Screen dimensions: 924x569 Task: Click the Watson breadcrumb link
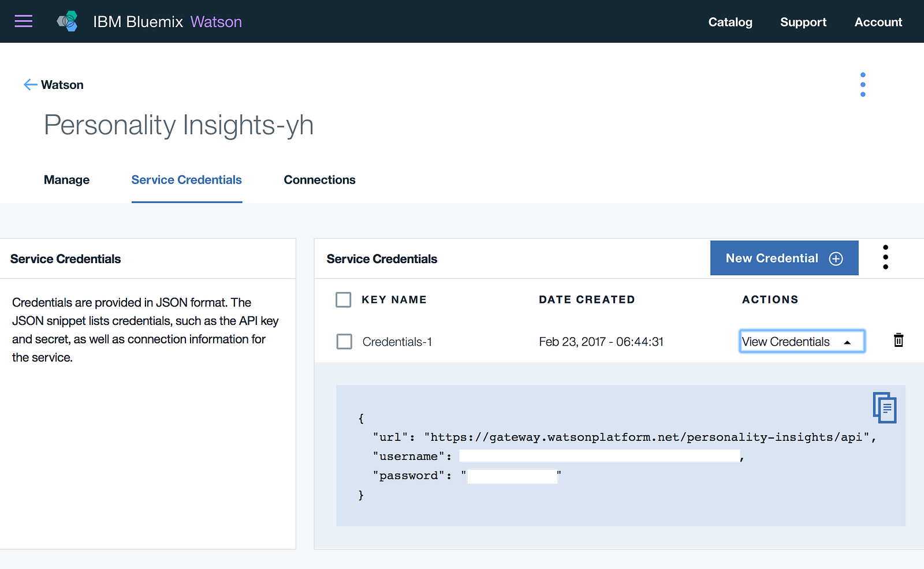62,85
